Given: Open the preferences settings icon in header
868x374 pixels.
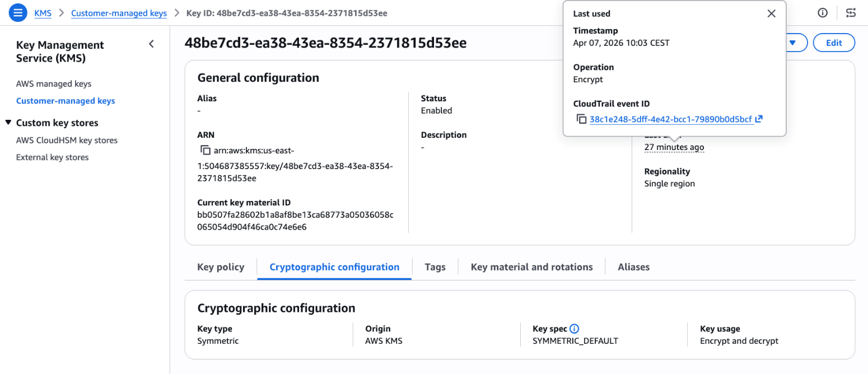Looking at the screenshot, I should [851, 13].
